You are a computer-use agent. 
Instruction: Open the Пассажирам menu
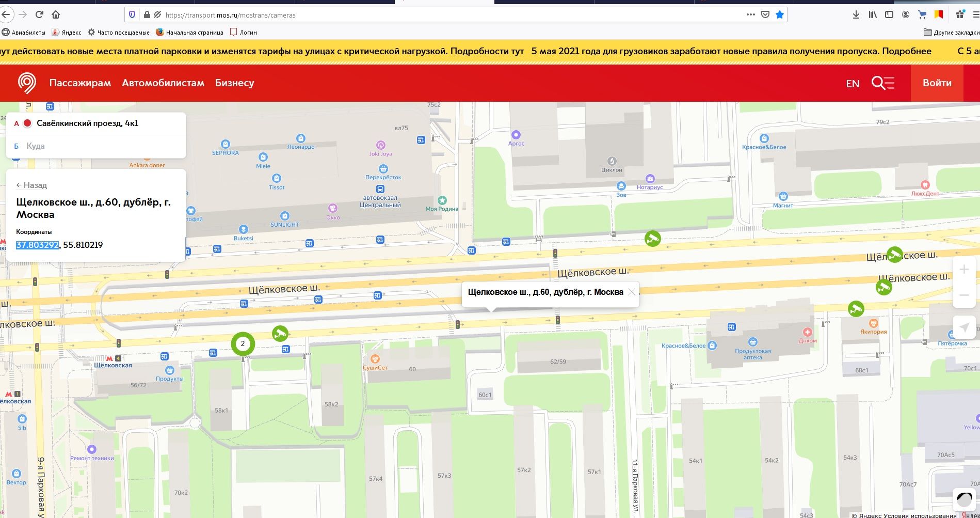[x=80, y=83]
